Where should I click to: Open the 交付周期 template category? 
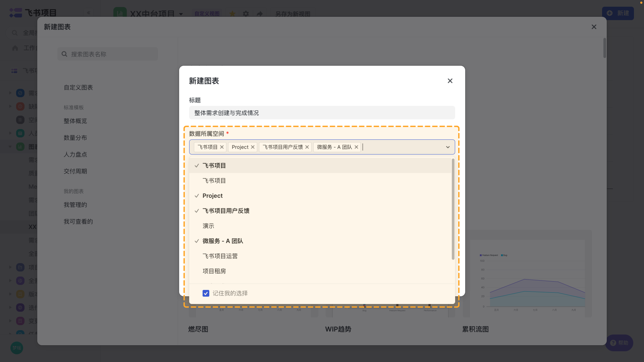pos(75,171)
